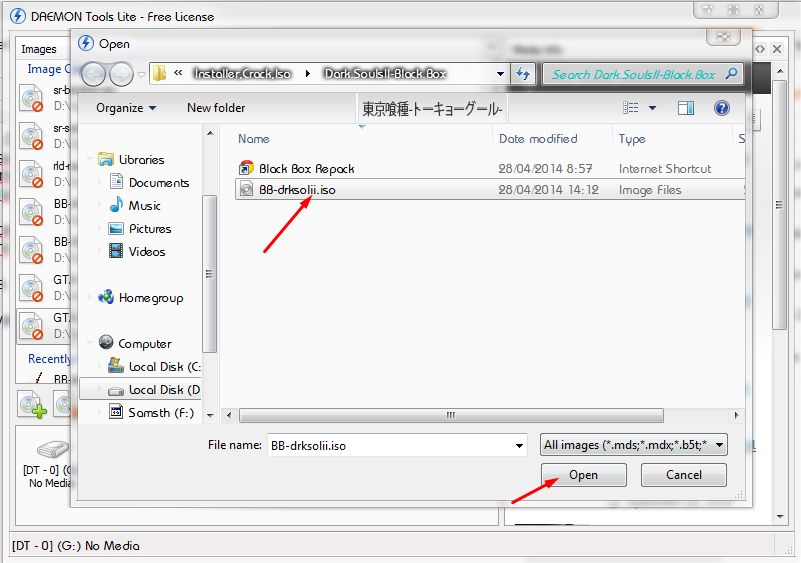The width and height of the screenshot is (801, 563).
Task: Select Homegroup in the navigation pane
Action: tap(151, 298)
